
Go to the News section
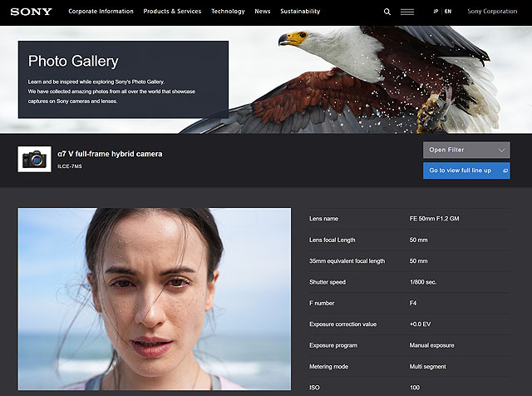click(263, 12)
